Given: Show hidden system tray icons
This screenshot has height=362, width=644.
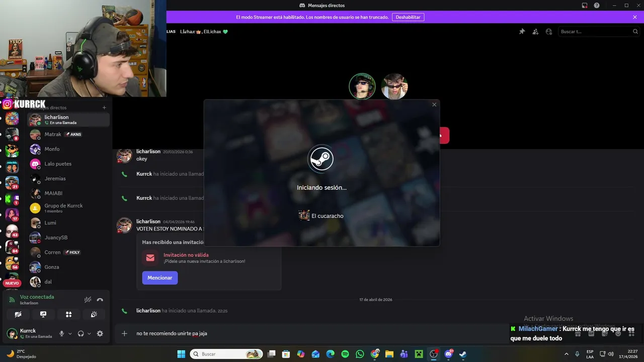Looking at the screenshot, I should click(x=567, y=354).
